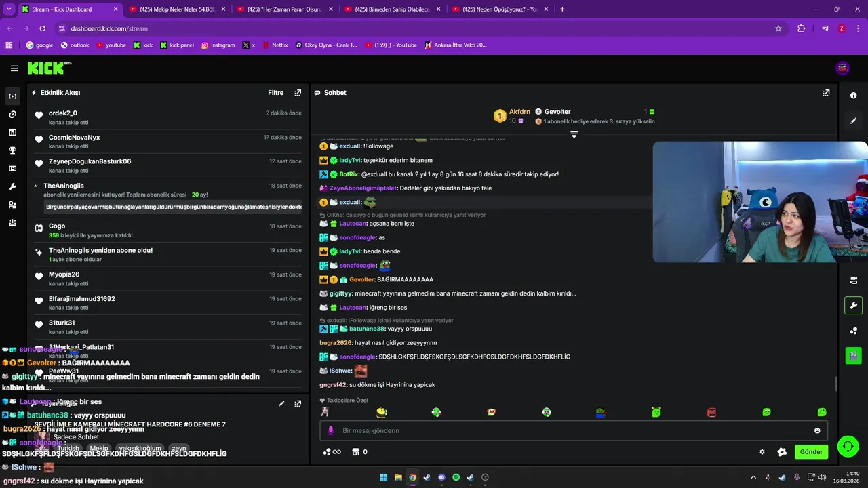This screenshot has height=488, width=868.
Task: Click the highlighted wrench icon on right sidebar
Action: pyautogui.click(x=853, y=305)
